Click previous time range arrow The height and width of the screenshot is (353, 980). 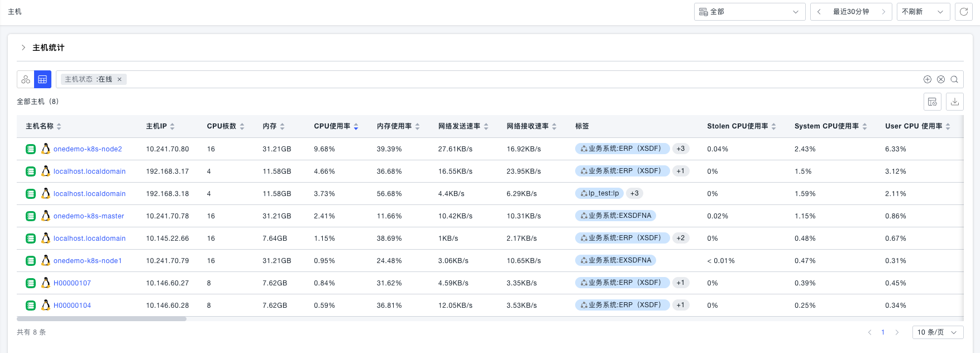(x=819, y=12)
